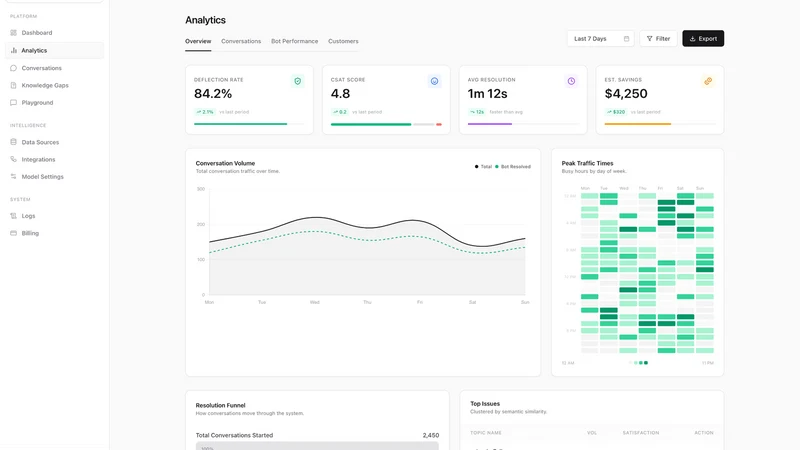Open the Bot Performance tab

click(294, 41)
